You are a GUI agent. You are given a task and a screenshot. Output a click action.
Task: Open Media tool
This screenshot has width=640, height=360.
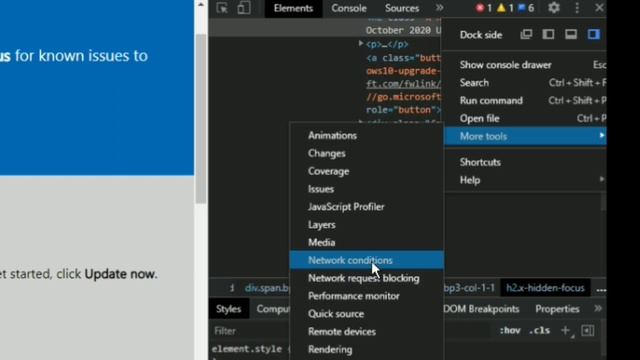[x=366, y=243]
